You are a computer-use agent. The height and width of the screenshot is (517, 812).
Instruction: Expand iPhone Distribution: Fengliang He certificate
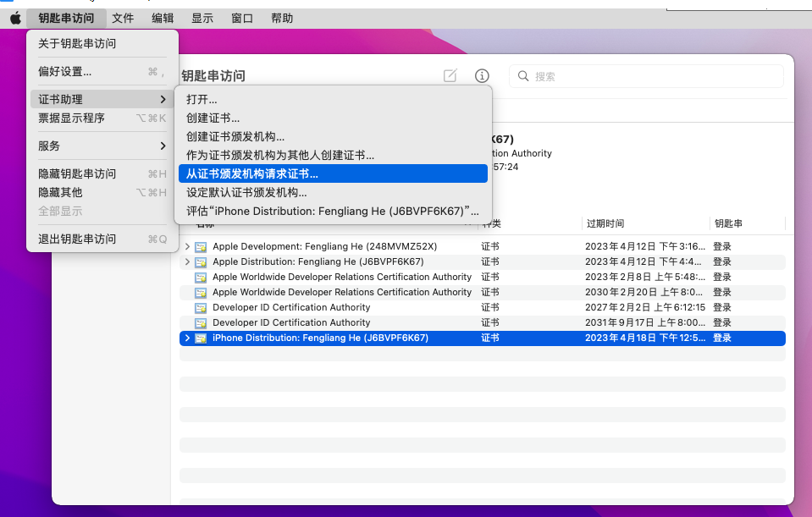pyautogui.click(x=187, y=338)
